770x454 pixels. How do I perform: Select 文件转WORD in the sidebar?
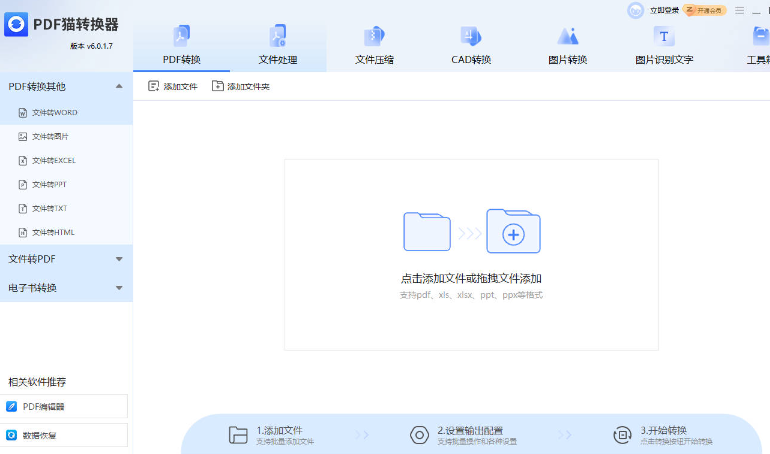pyautogui.click(x=54, y=112)
